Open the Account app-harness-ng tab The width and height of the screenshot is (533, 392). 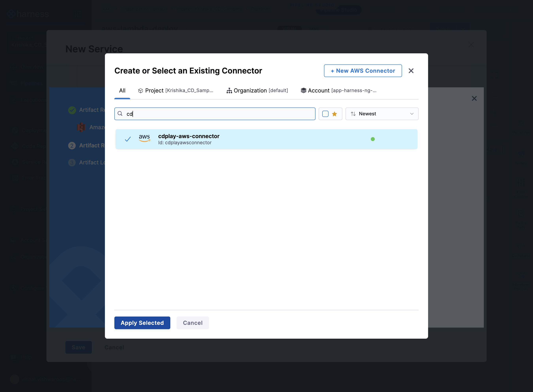click(338, 91)
